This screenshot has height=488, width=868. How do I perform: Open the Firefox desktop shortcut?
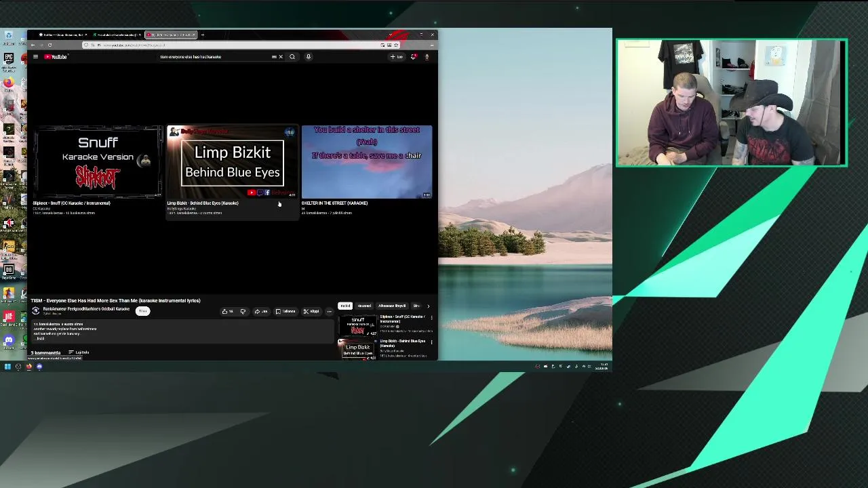click(x=8, y=83)
